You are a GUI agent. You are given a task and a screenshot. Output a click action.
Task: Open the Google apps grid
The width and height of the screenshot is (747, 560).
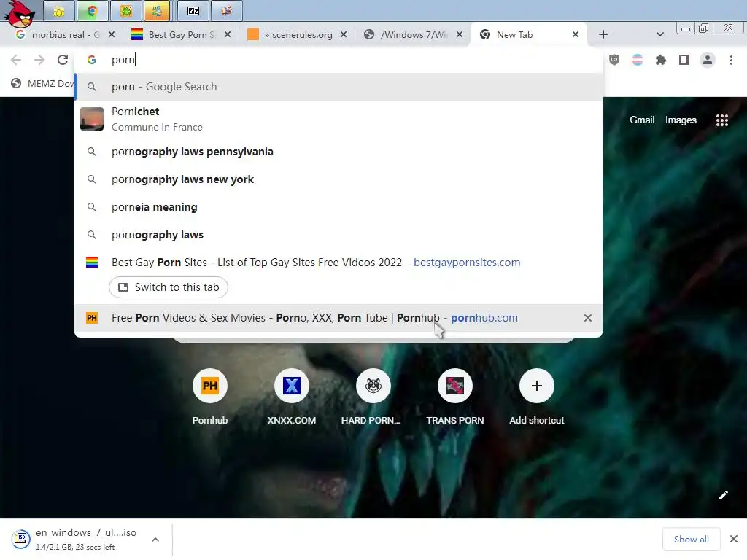(x=721, y=120)
